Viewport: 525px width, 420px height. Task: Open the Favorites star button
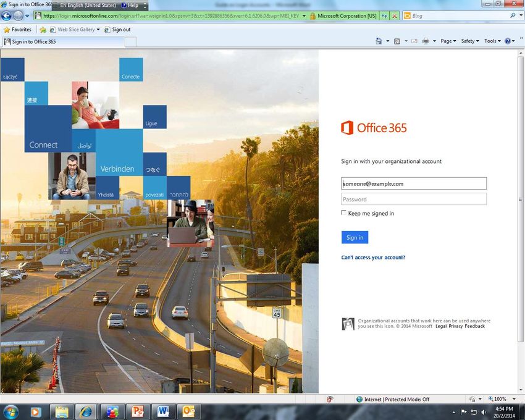[x=17, y=30]
